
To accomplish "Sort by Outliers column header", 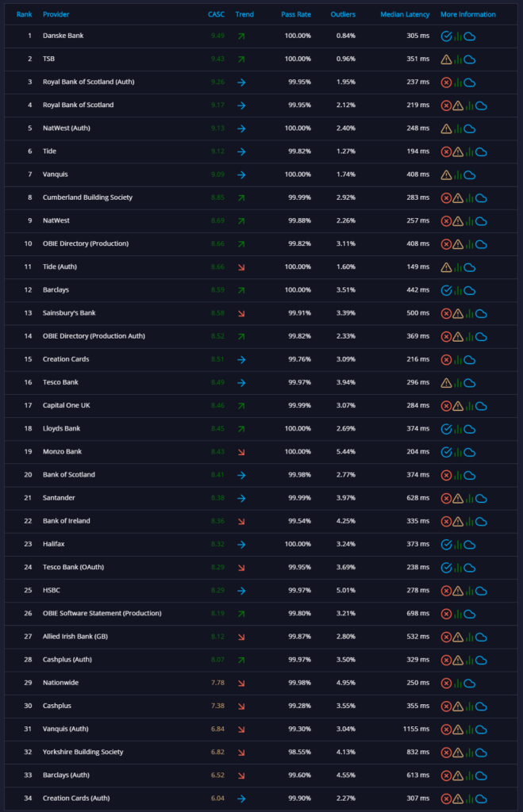I will tap(343, 14).
